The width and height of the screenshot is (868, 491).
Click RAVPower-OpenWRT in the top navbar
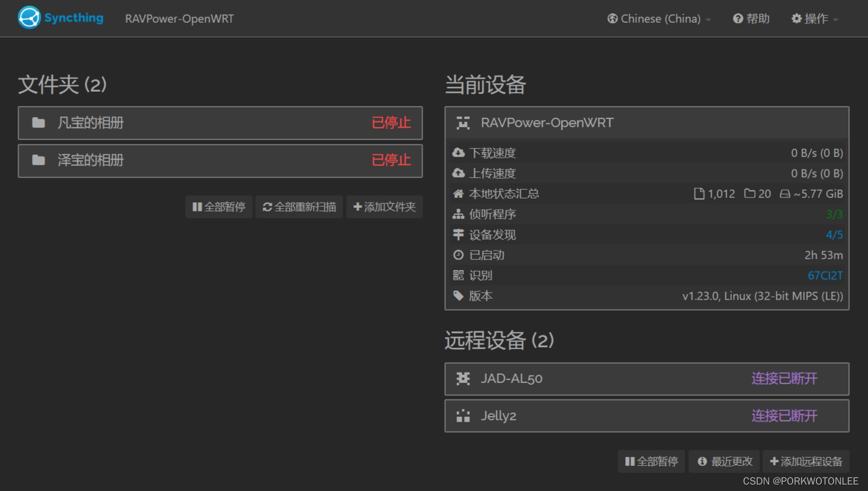tap(179, 19)
